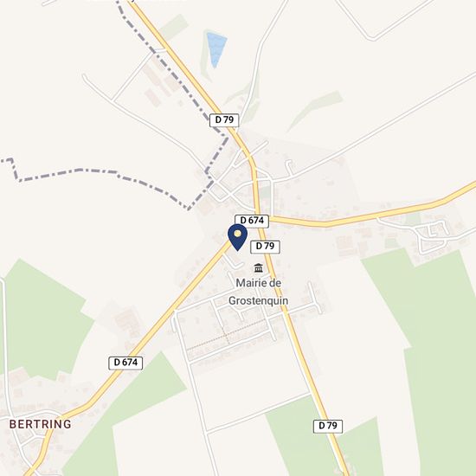The width and height of the screenshot is (476, 476).
Task: Click the southernmost D 79 road shield
Action: 328,426
